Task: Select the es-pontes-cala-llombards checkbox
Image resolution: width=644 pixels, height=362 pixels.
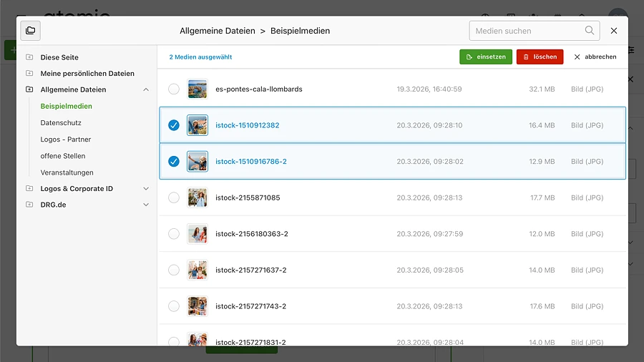Action: tap(173, 89)
